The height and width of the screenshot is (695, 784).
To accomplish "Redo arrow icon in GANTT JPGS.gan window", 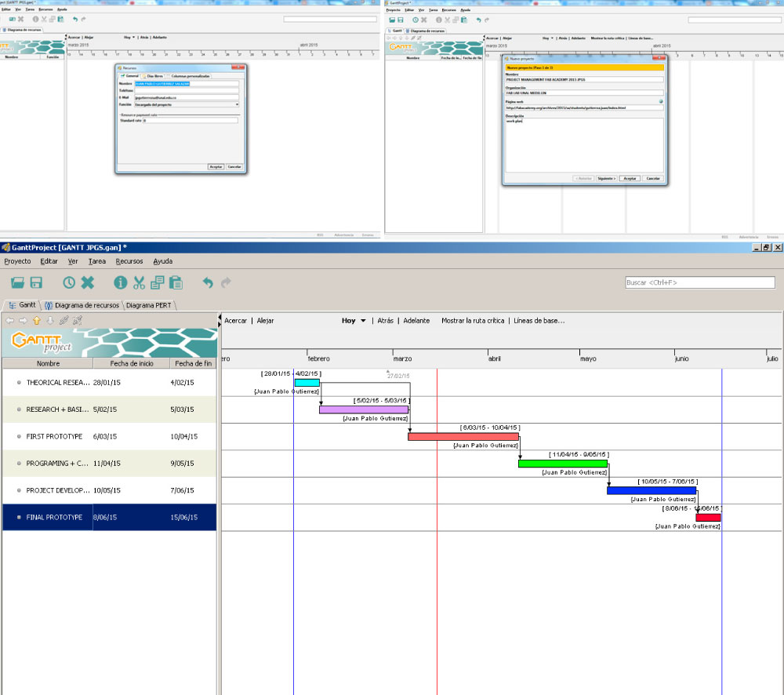I will tap(226, 282).
